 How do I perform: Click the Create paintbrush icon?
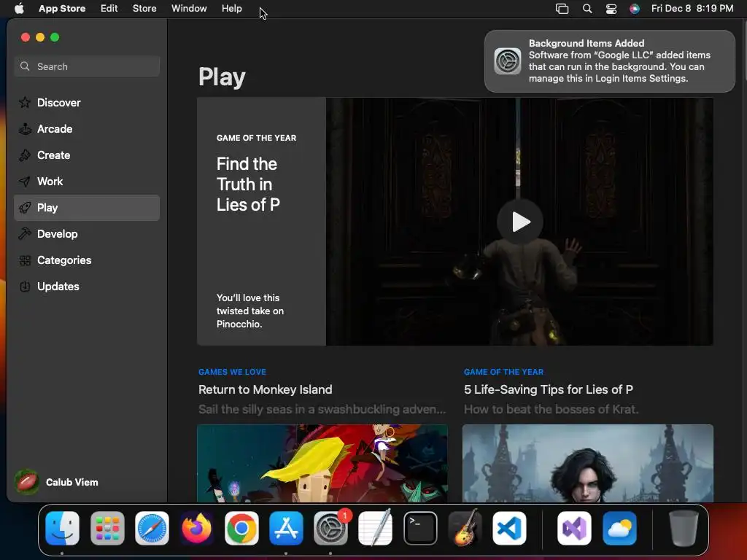point(25,155)
